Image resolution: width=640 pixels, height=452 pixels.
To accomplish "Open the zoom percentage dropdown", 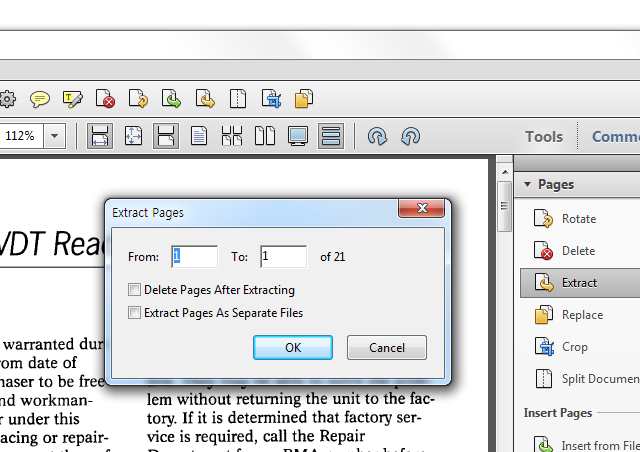I will 55,136.
